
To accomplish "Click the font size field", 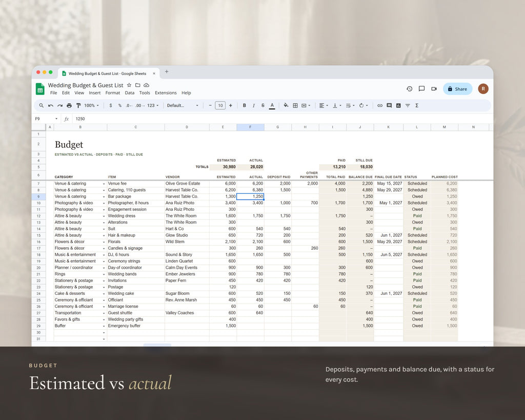I will pos(220,106).
